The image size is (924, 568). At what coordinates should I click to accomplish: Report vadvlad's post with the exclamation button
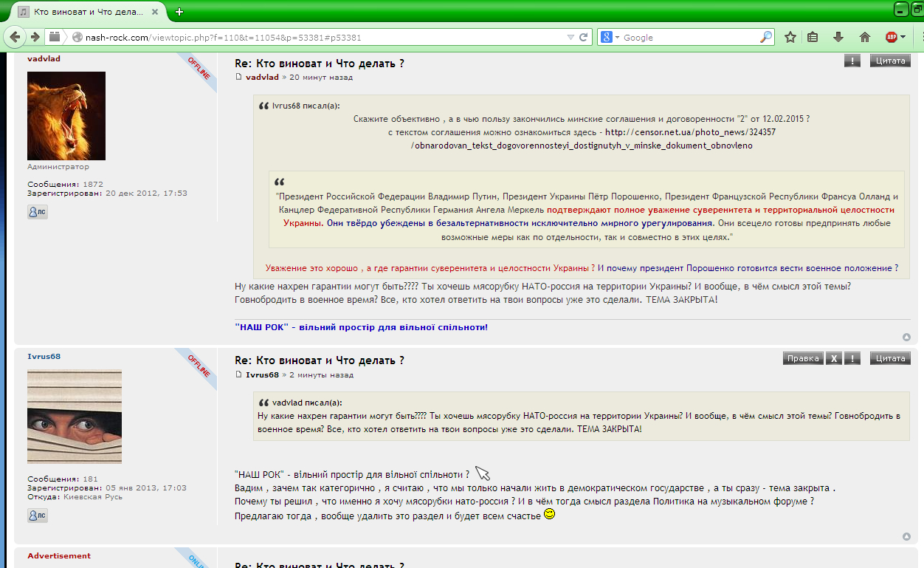852,61
